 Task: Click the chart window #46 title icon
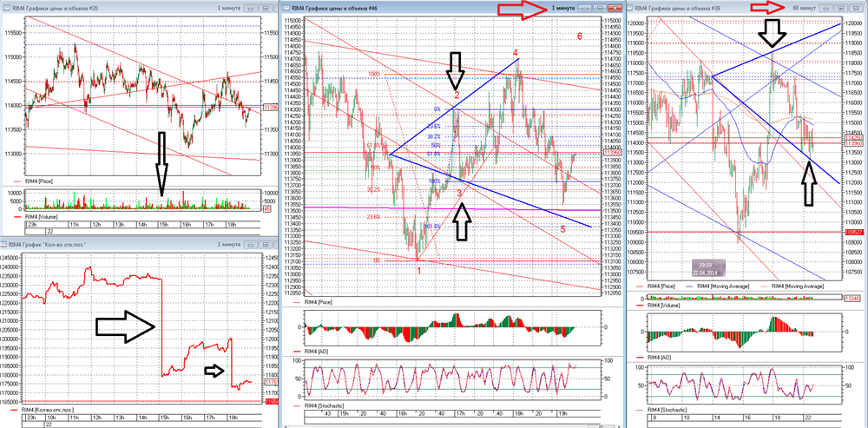pyautogui.click(x=286, y=8)
